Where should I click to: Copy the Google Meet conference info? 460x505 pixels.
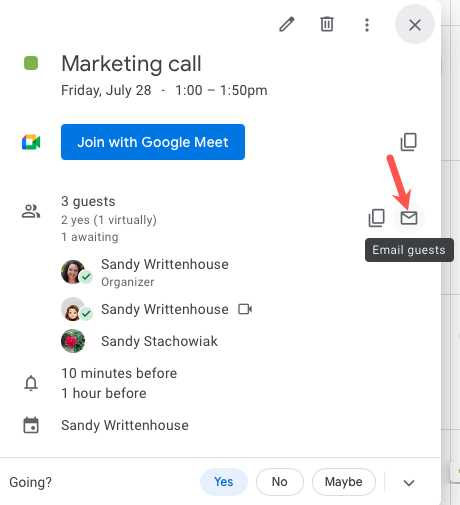409,142
